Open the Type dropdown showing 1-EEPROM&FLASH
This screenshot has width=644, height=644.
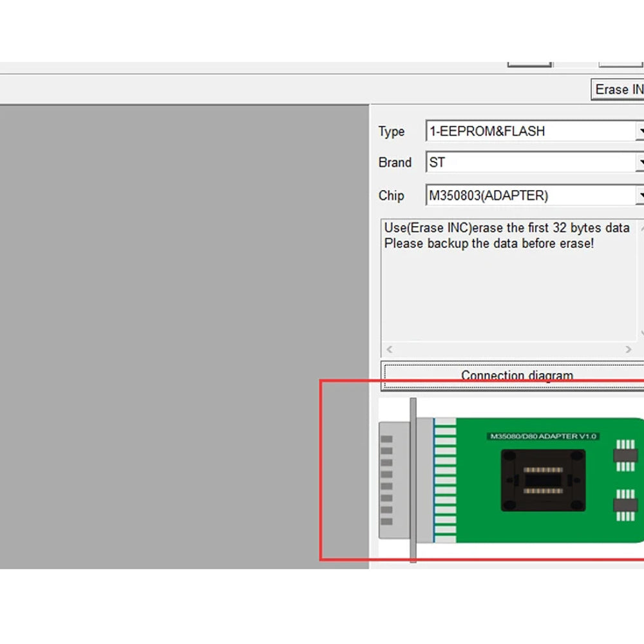640,131
